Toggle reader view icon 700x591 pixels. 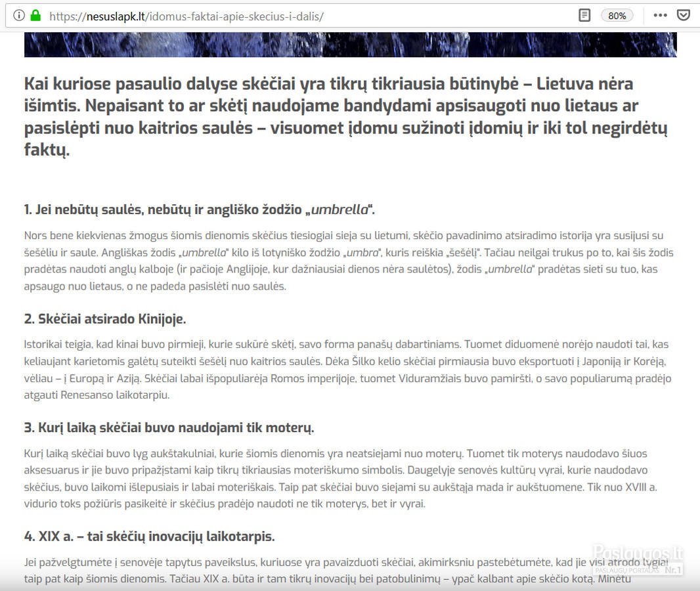point(584,16)
